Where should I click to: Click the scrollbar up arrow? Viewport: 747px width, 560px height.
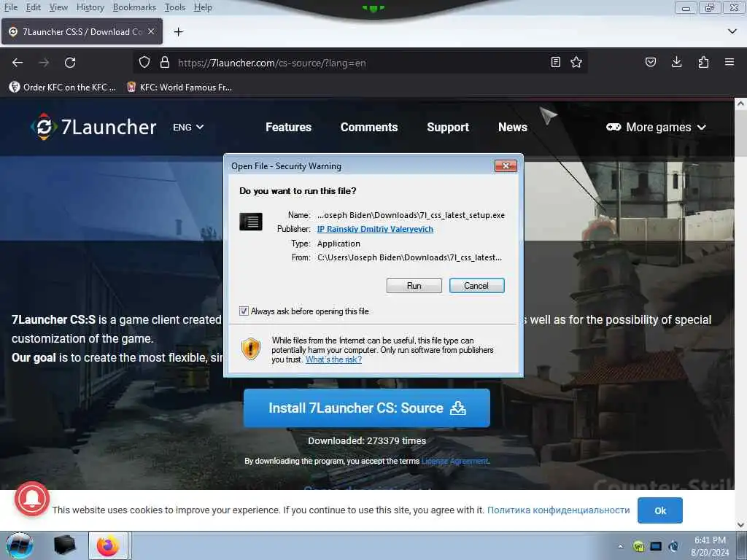click(x=740, y=104)
